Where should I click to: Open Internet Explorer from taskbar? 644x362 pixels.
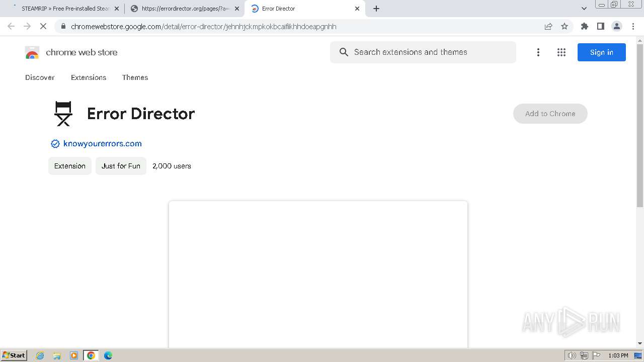pos(40,355)
